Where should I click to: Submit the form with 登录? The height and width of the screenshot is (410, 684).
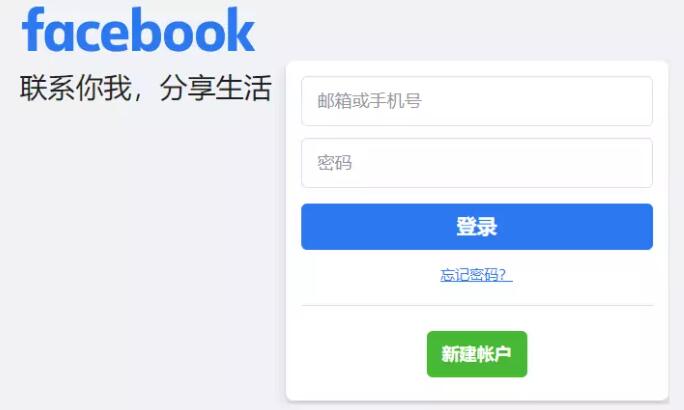point(477,227)
